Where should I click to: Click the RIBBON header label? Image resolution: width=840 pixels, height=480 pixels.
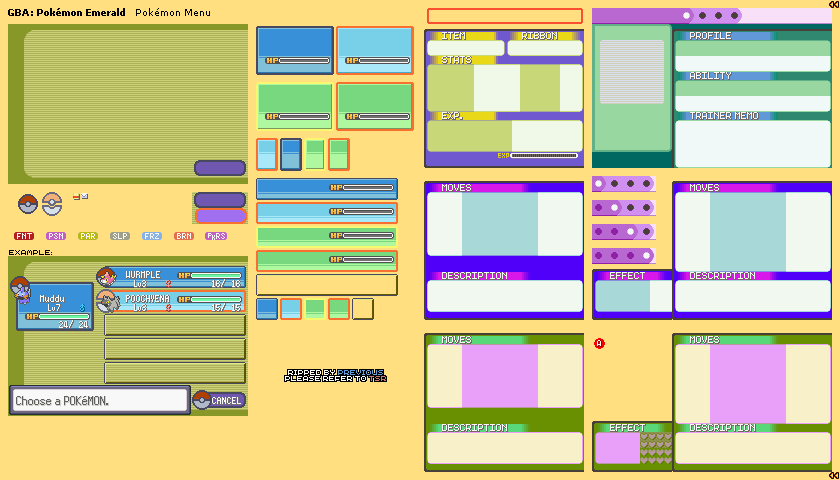(539, 36)
